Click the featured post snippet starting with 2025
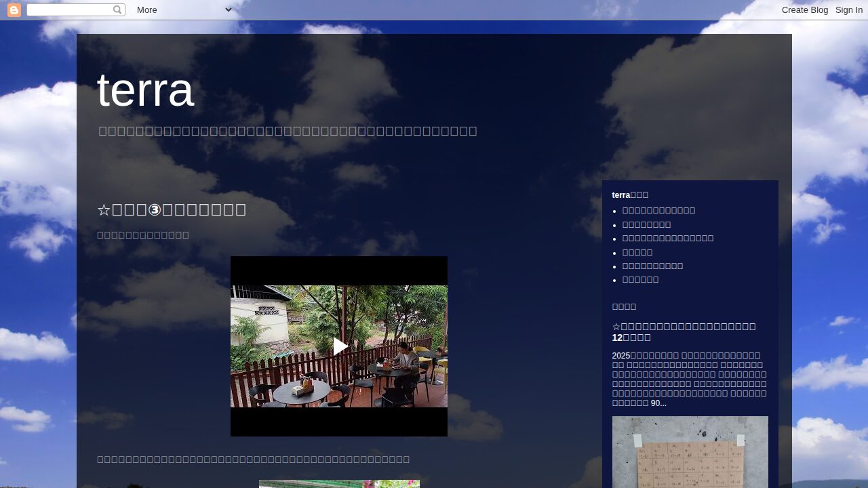Screen dimensions: 868x488 pyautogui.click(x=689, y=379)
